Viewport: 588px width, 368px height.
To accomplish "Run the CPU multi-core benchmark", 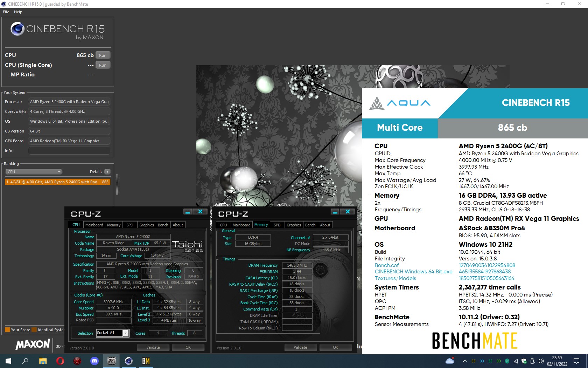I will click(103, 55).
